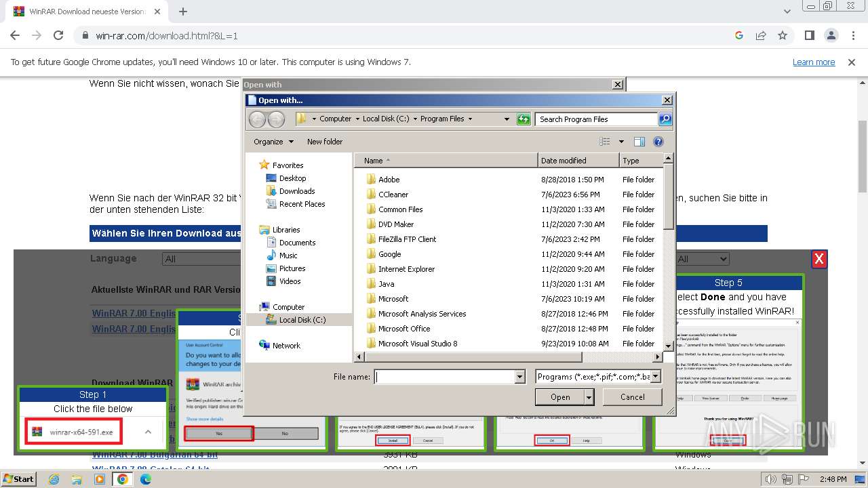The image size is (868, 488).
Task: Select the FileZilla FTP Client folder
Action: 407,239
